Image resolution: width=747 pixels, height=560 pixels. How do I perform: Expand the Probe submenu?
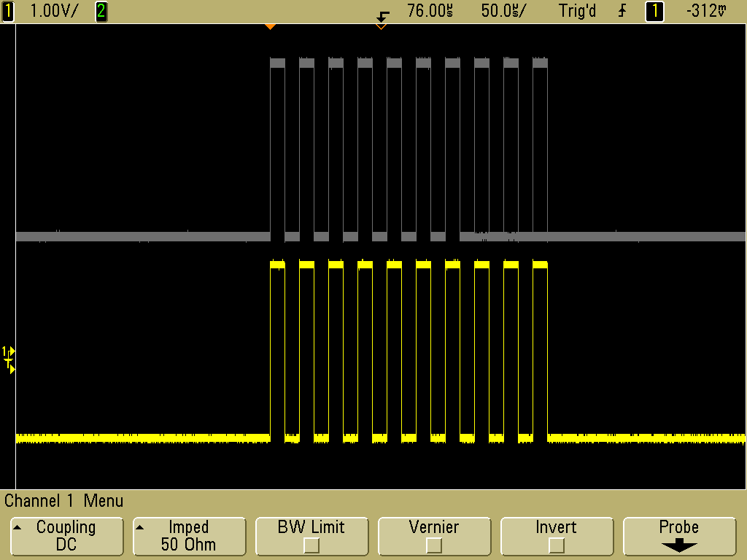tap(678, 536)
